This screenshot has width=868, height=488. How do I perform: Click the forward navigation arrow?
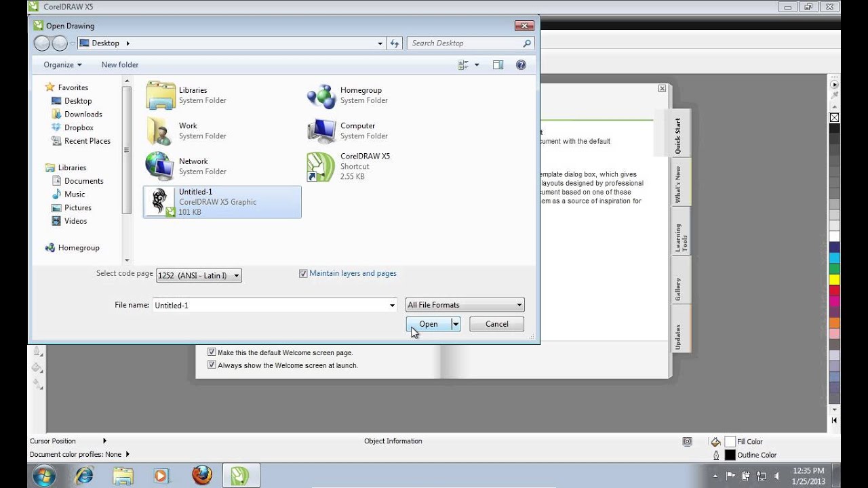pyautogui.click(x=60, y=43)
